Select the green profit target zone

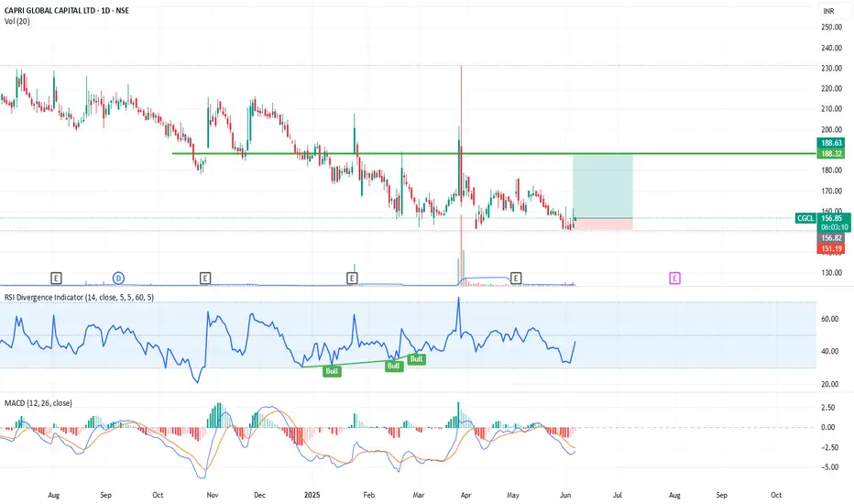[x=603, y=186]
